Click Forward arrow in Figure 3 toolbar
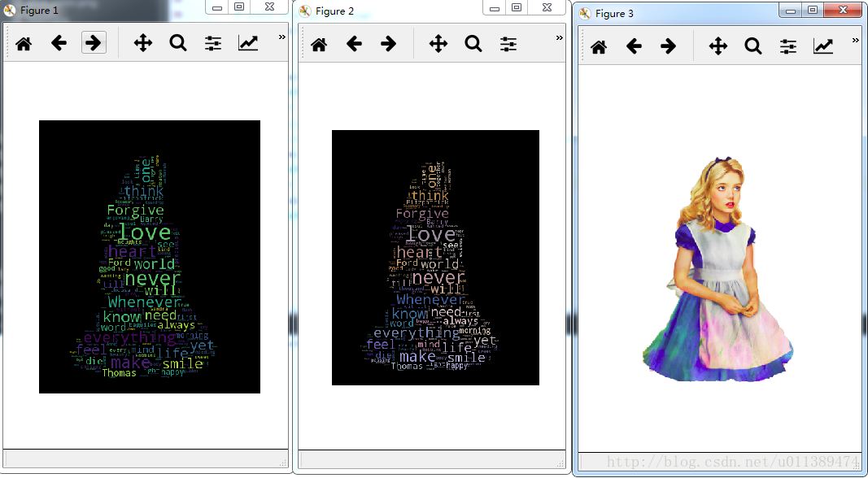Viewport: 868px width, 478px height. [x=669, y=46]
